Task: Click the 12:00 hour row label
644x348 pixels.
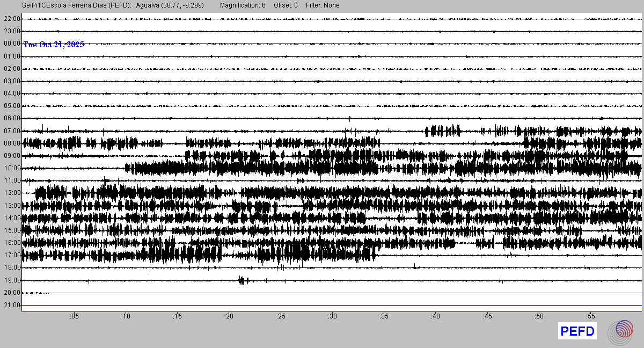Action: 12,193
